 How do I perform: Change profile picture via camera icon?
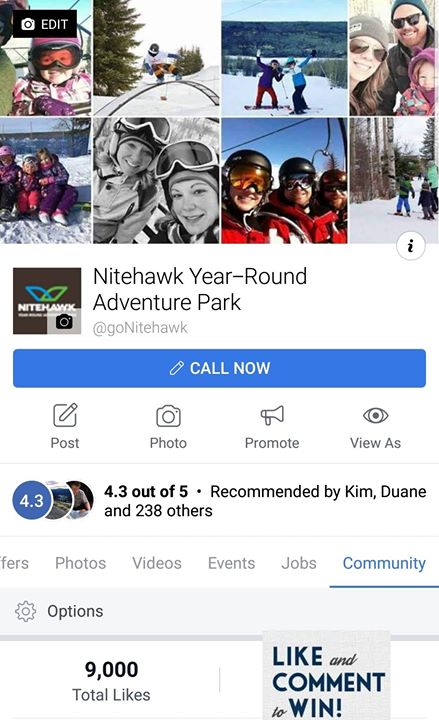pyautogui.click(x=64, y=321)
